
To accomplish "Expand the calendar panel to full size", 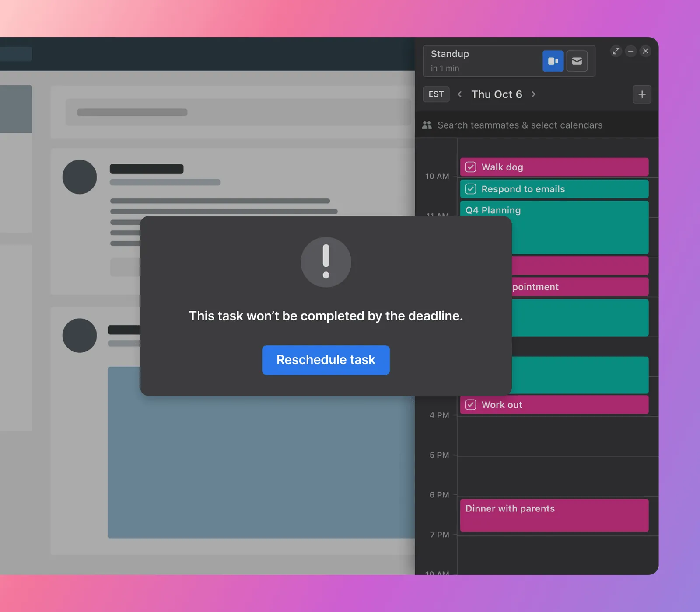I will pos(616,51).
